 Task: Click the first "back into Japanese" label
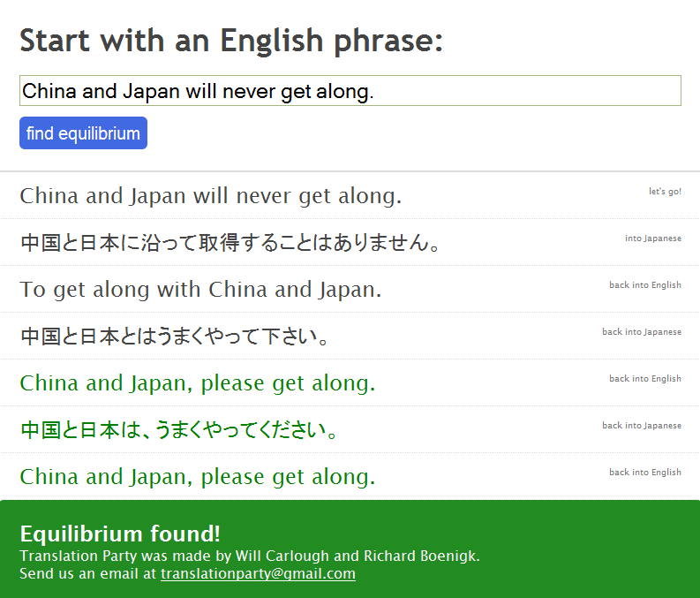[642, 332]
